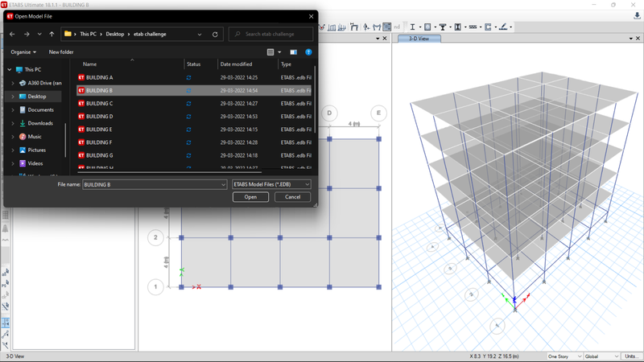
Task: Open the ETABS Model Files type dropdown
Action: 271,185
